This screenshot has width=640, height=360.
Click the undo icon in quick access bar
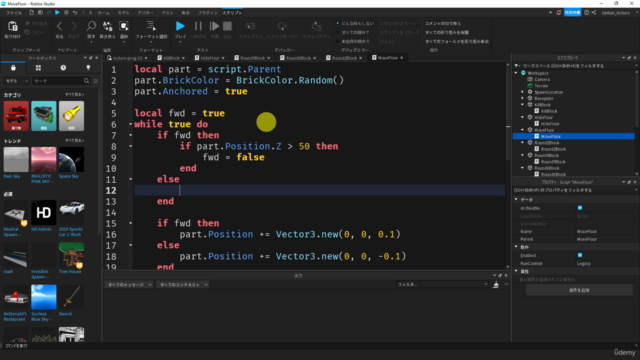click(75, 13)
